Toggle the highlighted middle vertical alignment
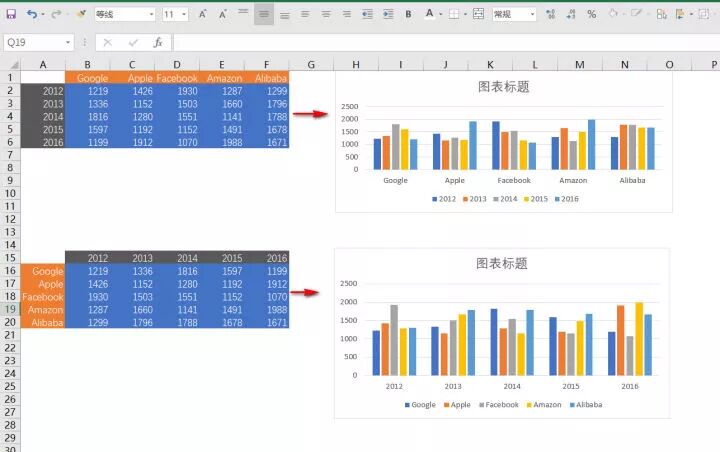This screenshot has width=720, height=452. [264, 14]
